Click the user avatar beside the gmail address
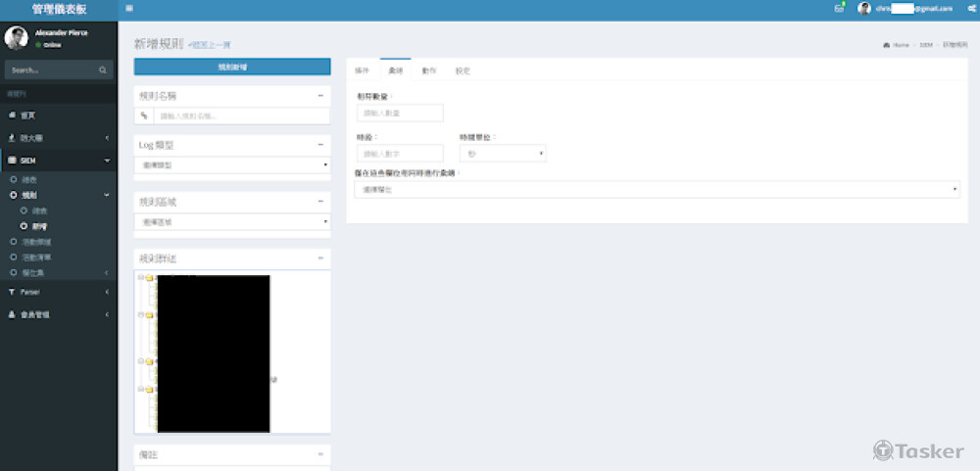This screenshot has height=471, width=980. [x=864, y=8]
